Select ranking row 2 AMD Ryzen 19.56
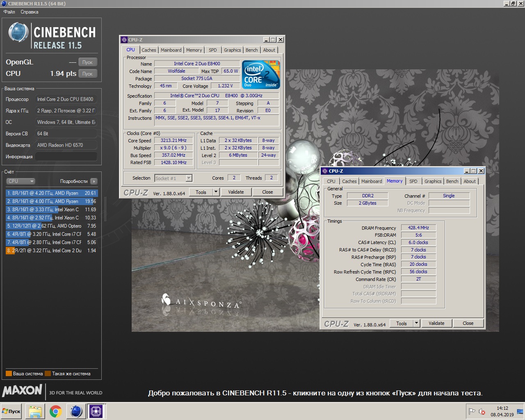Screen dimensions: 525x420 point(52,201)
